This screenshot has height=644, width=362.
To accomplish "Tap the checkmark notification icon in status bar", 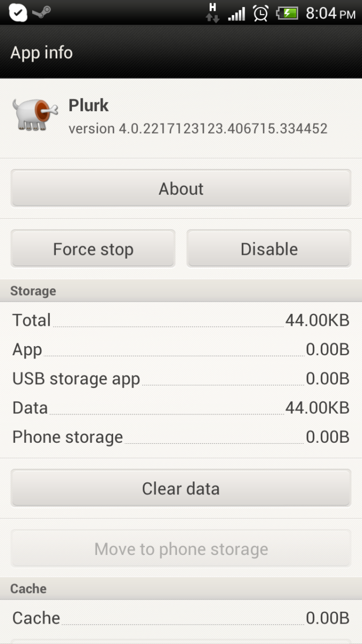I will 18,12.
